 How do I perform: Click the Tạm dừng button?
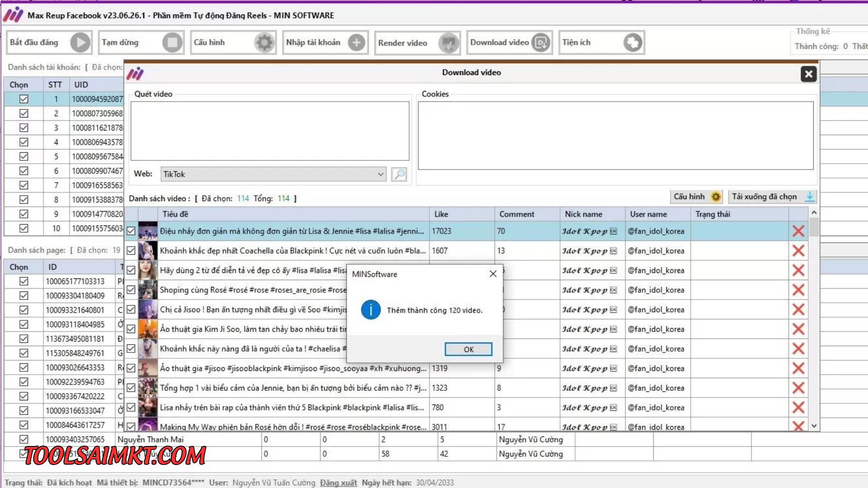142,42
